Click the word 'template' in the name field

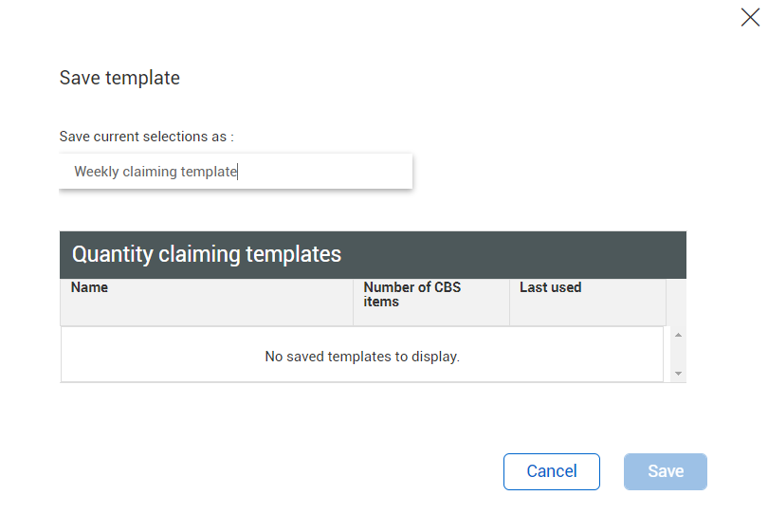[210, 172]
